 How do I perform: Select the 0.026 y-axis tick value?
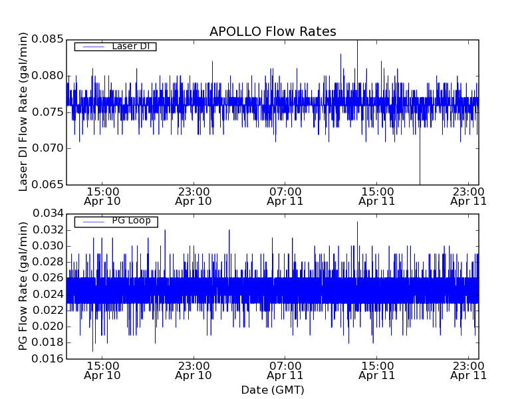pos(48,278)
